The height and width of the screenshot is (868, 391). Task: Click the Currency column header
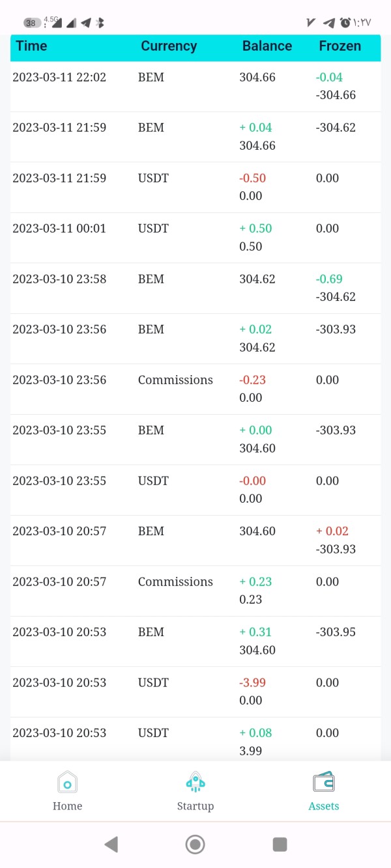(x=169, y=46)
